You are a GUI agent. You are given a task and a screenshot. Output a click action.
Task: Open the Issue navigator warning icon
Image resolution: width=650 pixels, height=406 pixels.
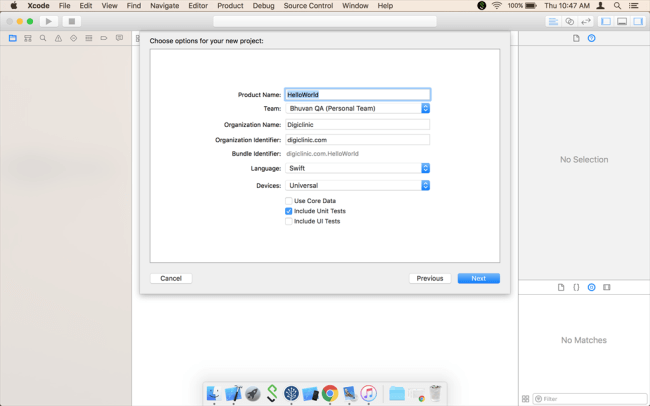tap(58, 38)
